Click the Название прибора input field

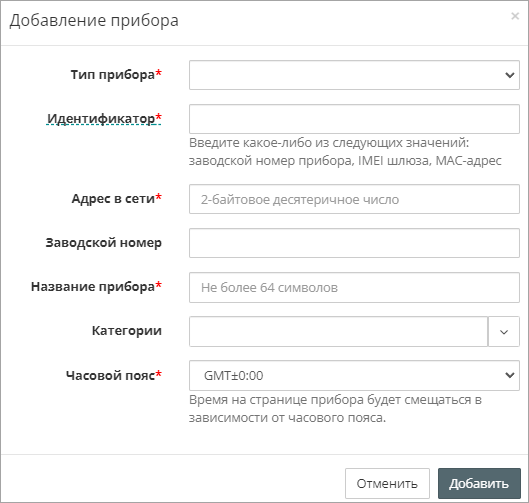point(354,287)
